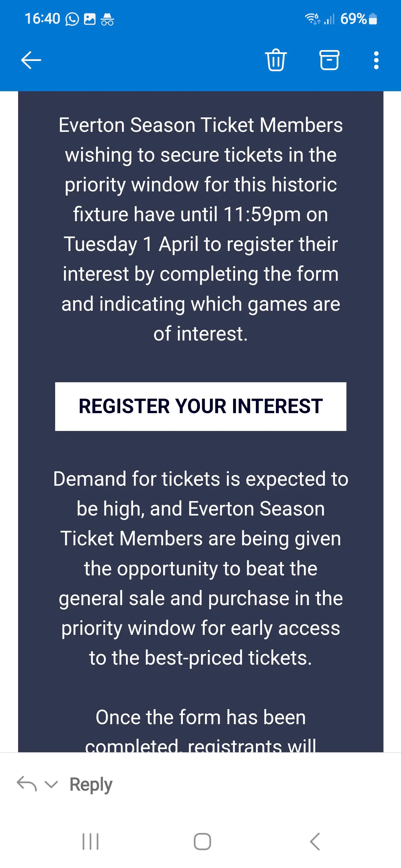The image size is (401, 868).
Task: Tap the back arrow in the header
Action: tap(31, 60)
